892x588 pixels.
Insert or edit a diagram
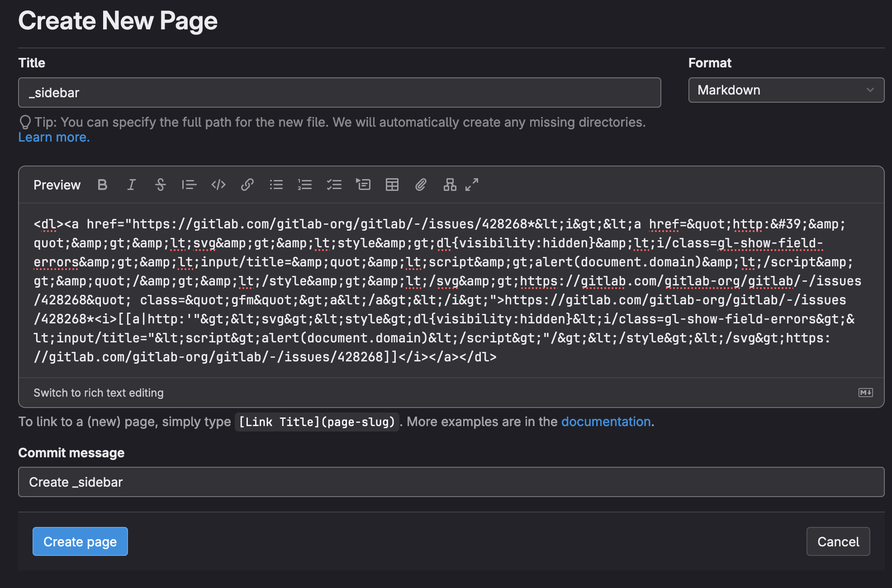(x=450, y=185)
